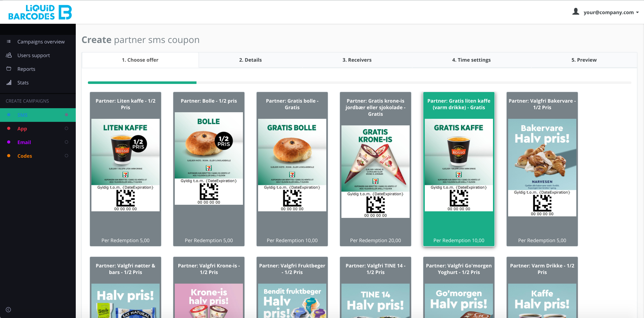Image resolution: width=644 pixels, height=318 pixels.
Task: Switch to the 3. Receivers tab
Action: pos(357,60)
